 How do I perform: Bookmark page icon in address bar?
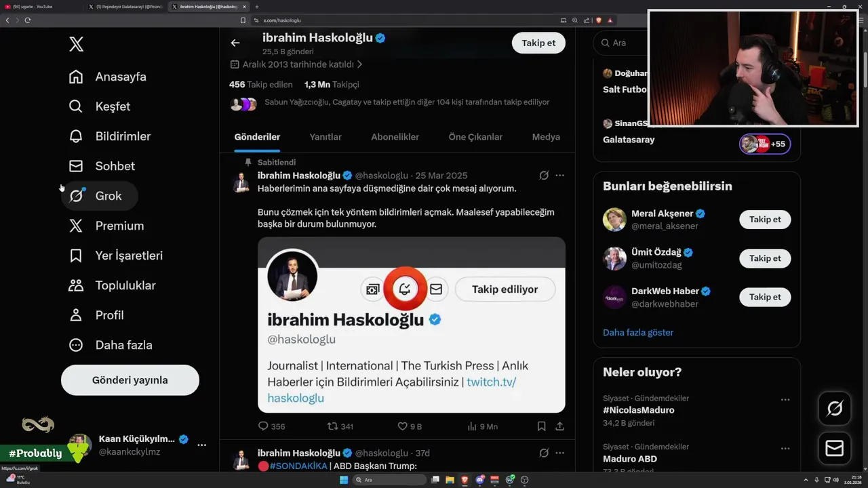(243, 20)
